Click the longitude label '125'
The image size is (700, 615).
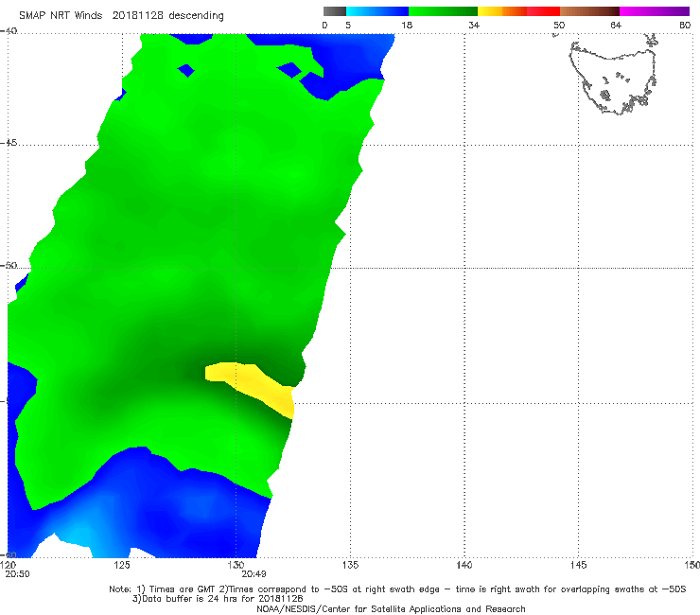pyautogui.click(x=122, y=566)
